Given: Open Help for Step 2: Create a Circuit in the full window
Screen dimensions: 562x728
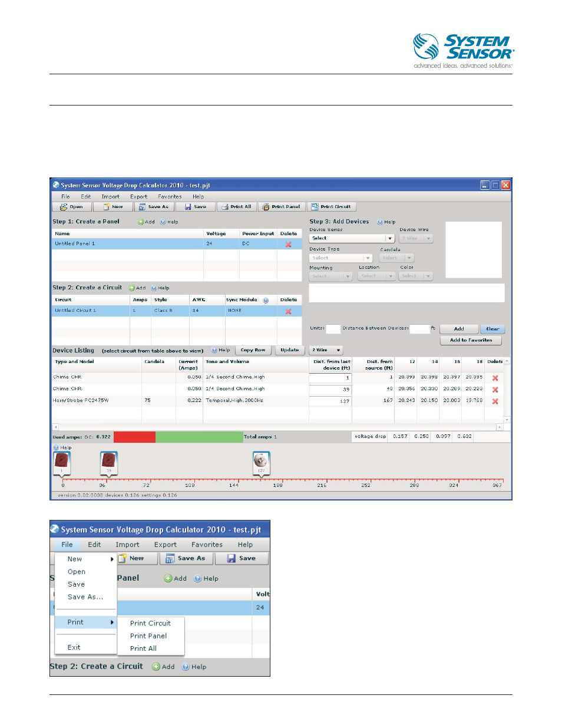Looking at the screenshot, I should [154, 288].
